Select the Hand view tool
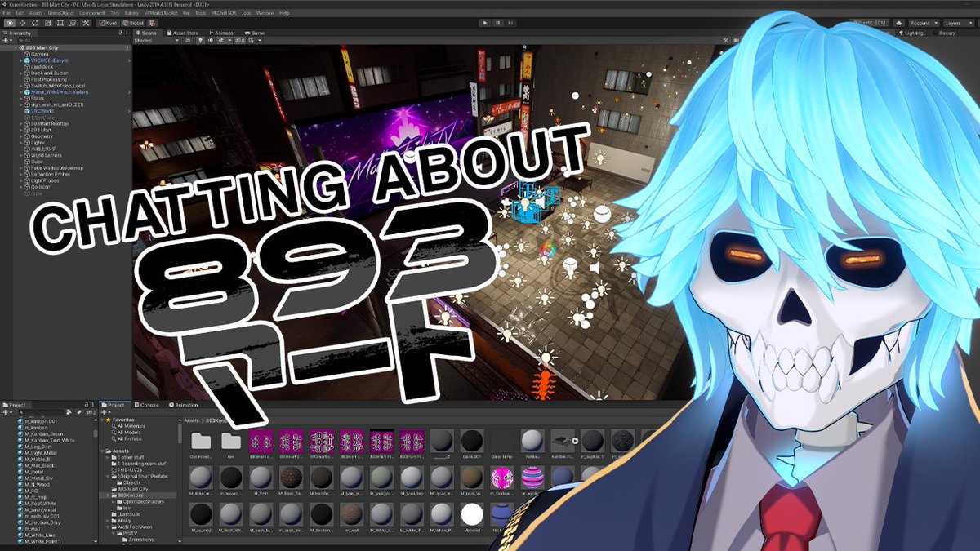This screenshot has width=980, height=551. click(x=10, y=23)
